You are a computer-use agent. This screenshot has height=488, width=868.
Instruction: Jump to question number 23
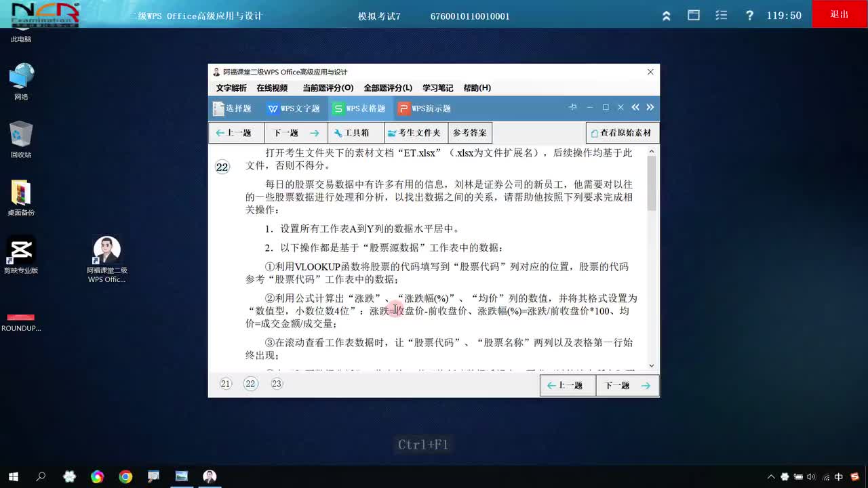(276, 384)
